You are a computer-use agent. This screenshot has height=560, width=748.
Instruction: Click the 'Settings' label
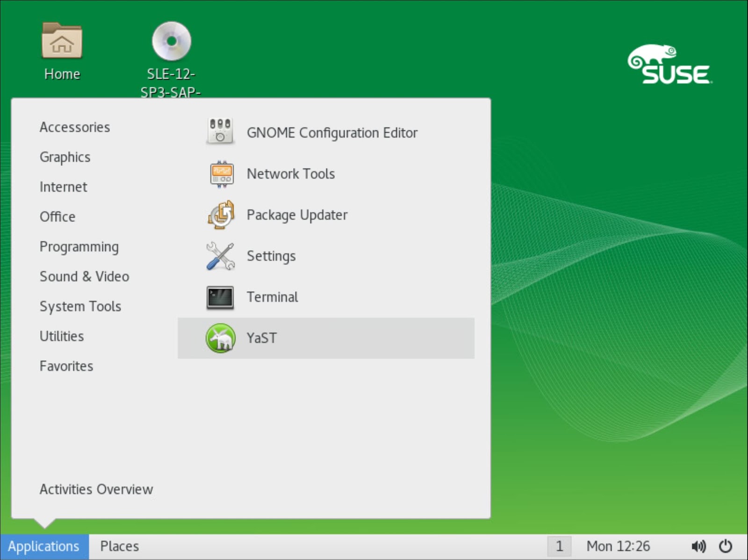pos(271,256)
